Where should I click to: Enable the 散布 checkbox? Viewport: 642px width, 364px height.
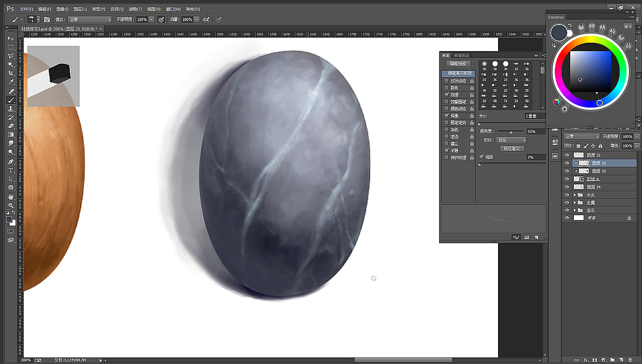[x=447, y=88]
